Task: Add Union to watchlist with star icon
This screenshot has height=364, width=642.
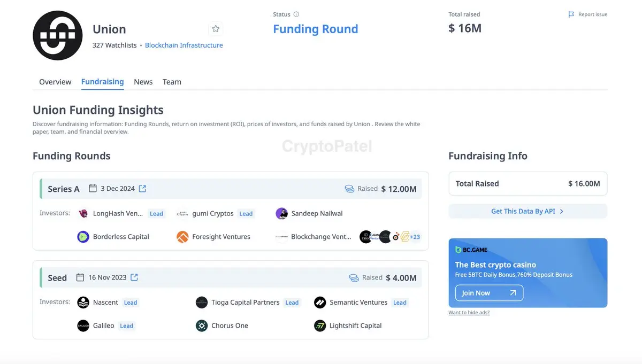Action: (x=216, y=29)
